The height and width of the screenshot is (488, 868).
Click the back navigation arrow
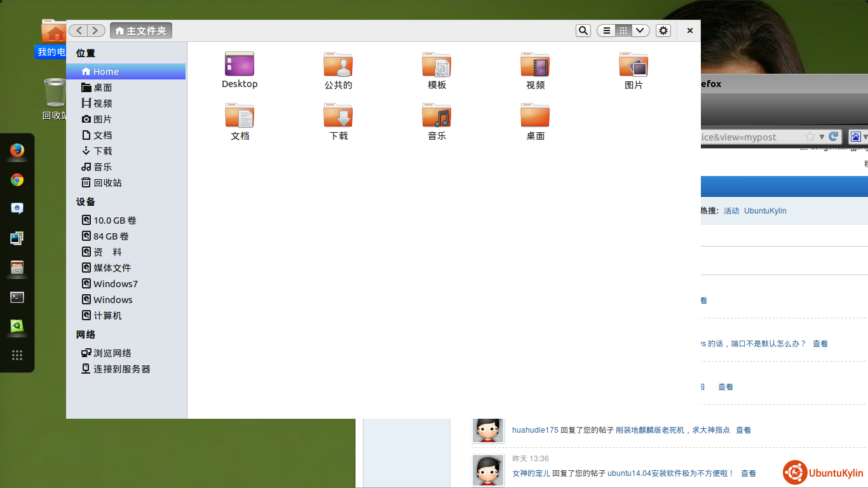pyautogui.click(x=78, y=30)
